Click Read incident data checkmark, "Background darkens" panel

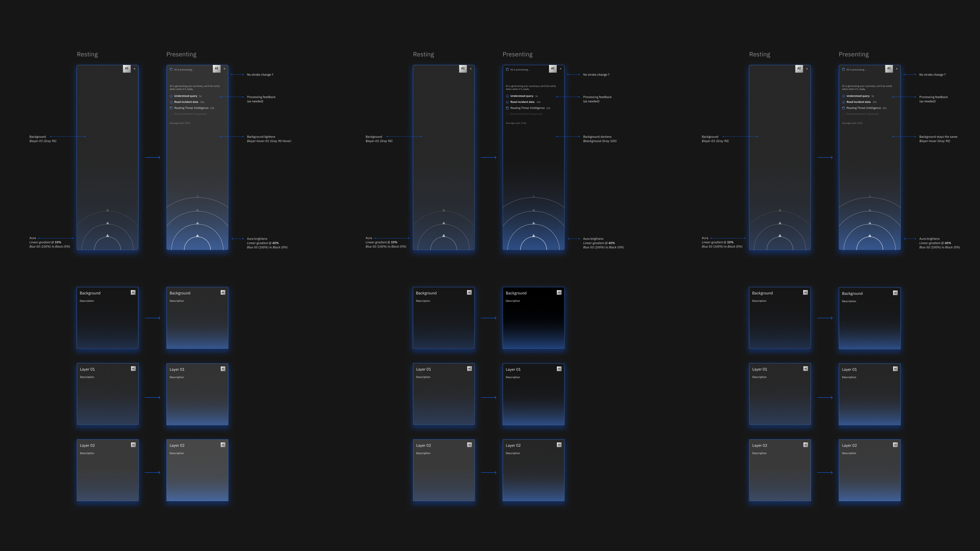coord(507,102)
